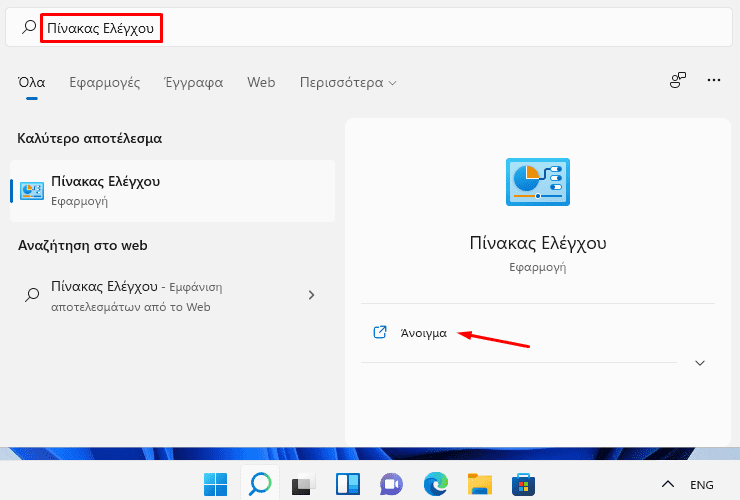
Task: Open the search feedback people icon
Action: 678,80
